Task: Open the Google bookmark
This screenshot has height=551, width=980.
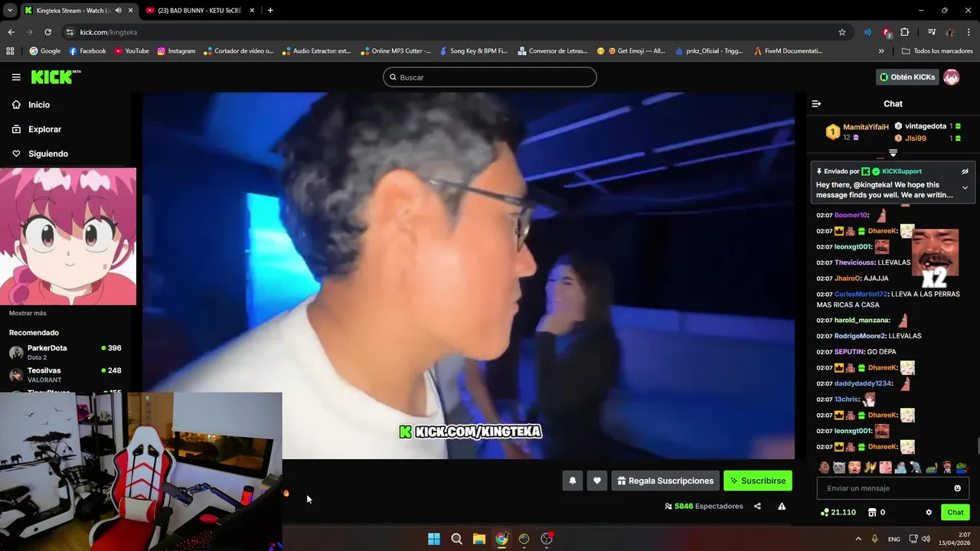Action: [45, 51]
